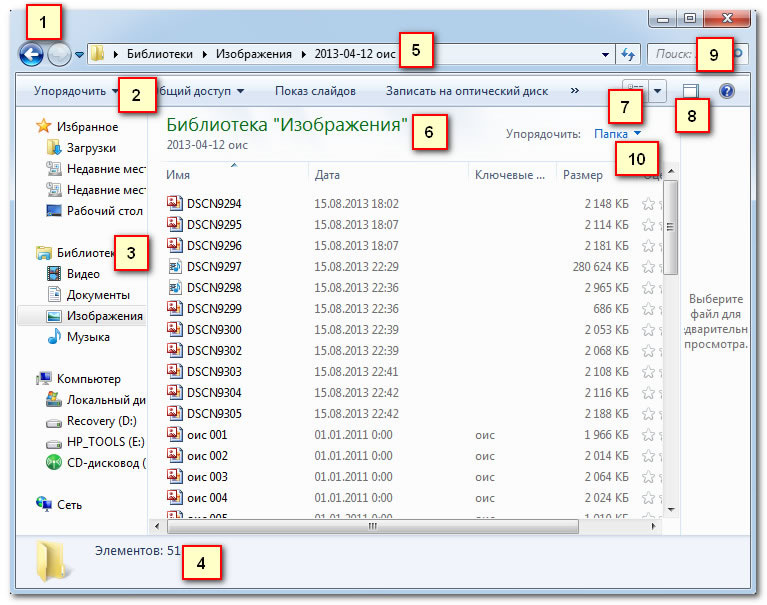This screenshot has width=767, height=605.
Task: Expand the Папка arrange-by dropdown
Action: 617,133
